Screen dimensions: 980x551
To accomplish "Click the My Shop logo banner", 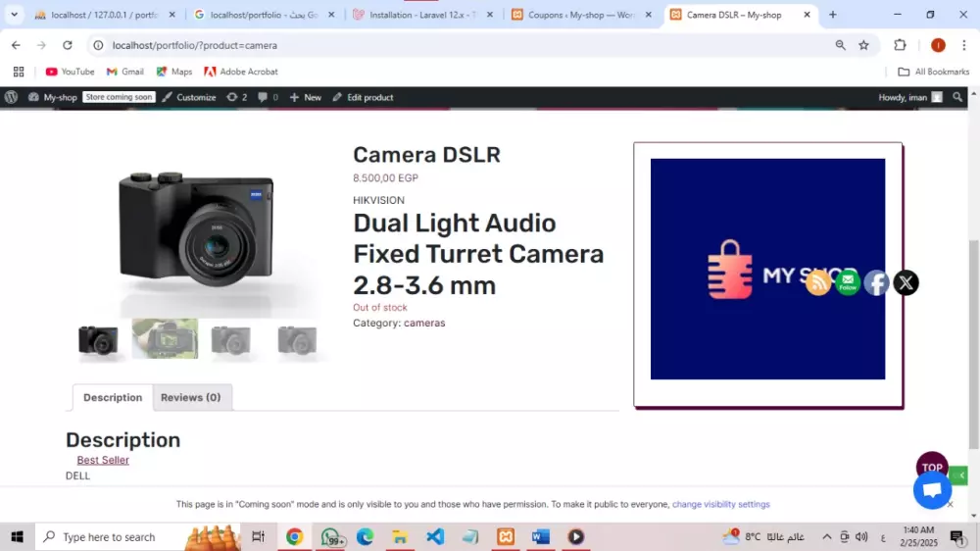I will [767, 269].
